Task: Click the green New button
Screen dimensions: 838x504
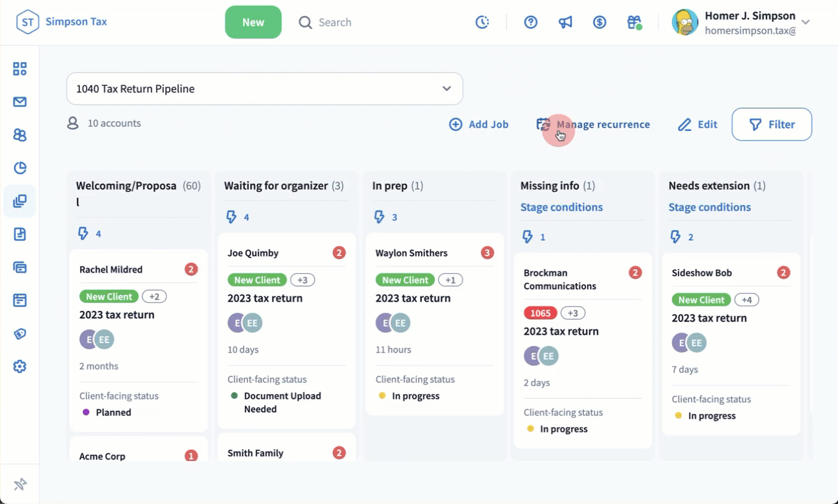Action: pyautogui.click(x=253, y=22)
